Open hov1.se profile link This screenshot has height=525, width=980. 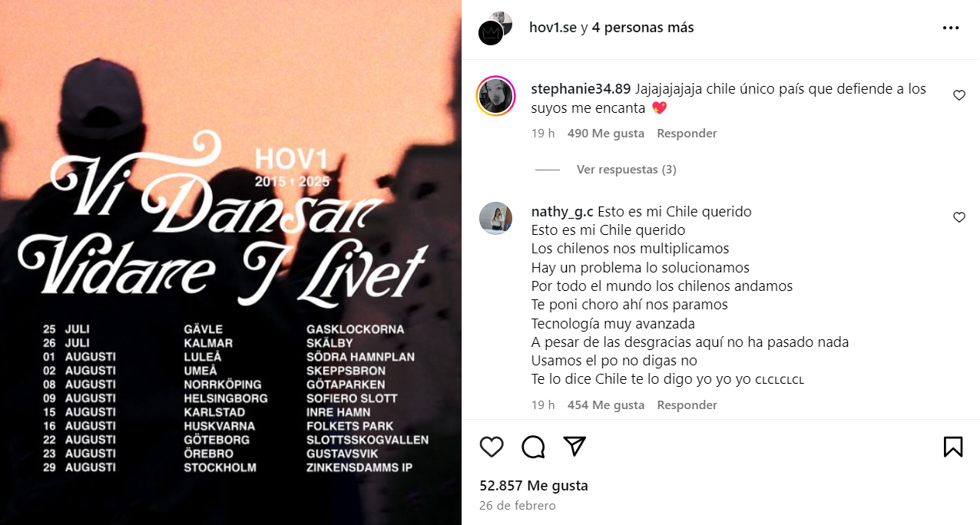[x=553, y=28]
